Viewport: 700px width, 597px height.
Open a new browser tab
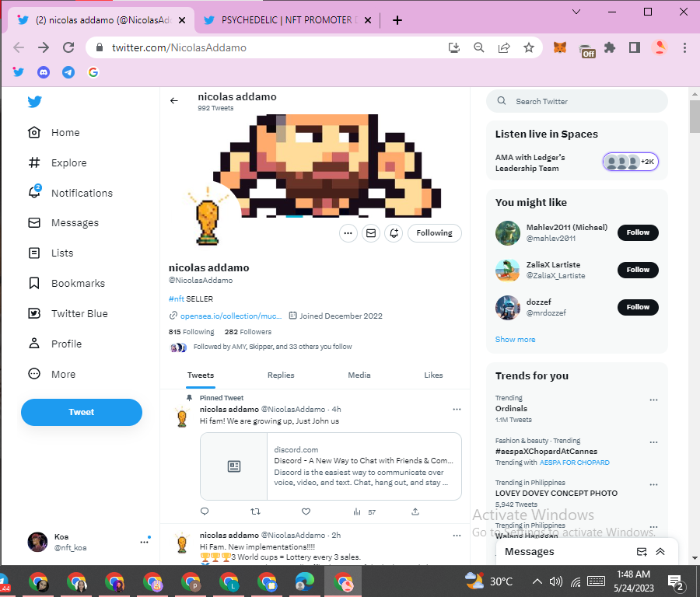coord(397,20)
